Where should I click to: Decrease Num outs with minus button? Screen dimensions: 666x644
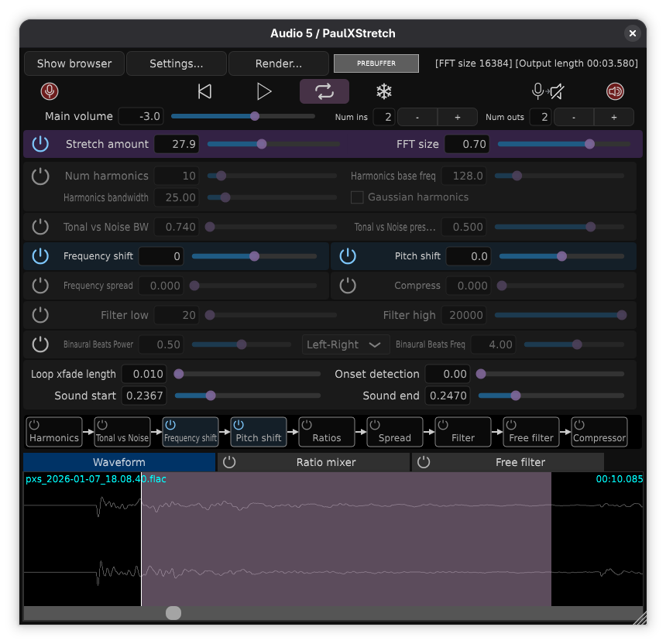click(x=575, y=117)
